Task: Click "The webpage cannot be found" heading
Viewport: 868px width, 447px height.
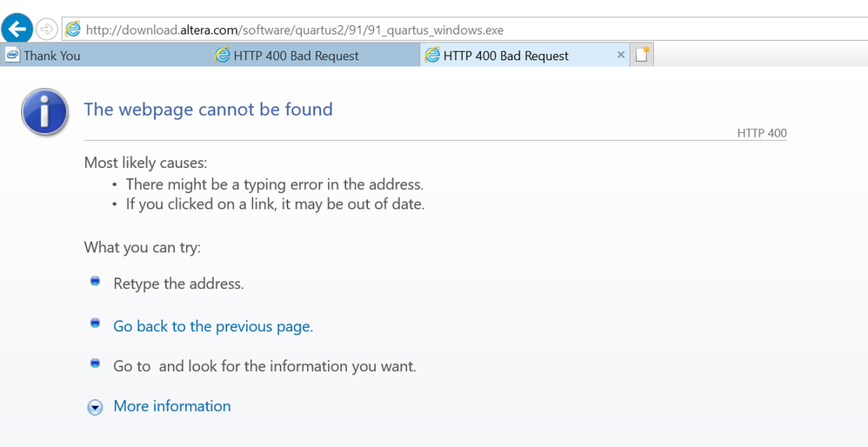Action: (x=208, y=110)
